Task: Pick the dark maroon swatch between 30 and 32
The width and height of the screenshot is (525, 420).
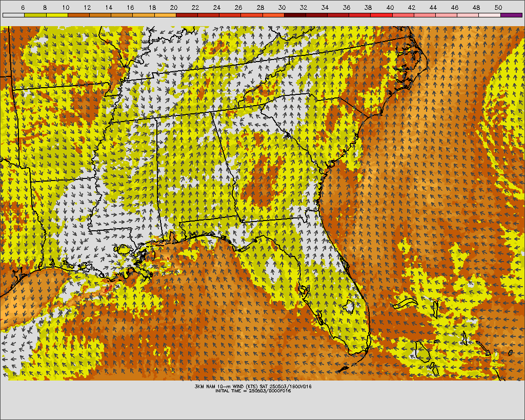Action: click(295, 15)
